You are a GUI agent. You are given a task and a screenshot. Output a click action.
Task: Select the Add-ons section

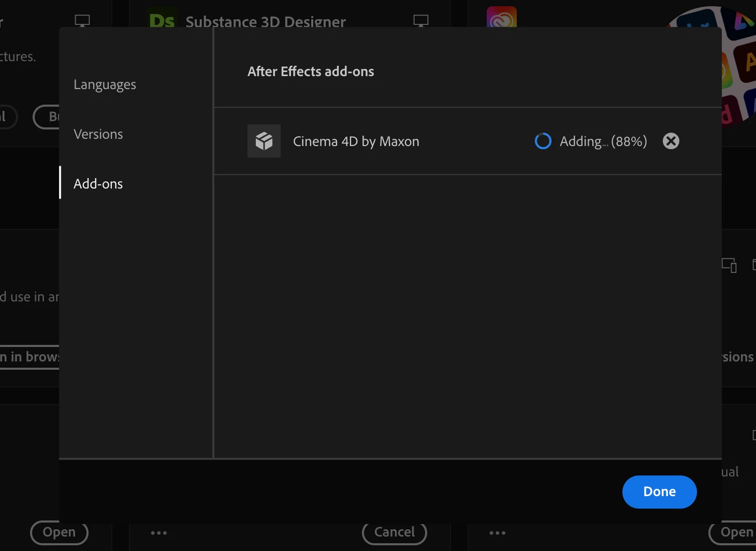tap(98, 184)
